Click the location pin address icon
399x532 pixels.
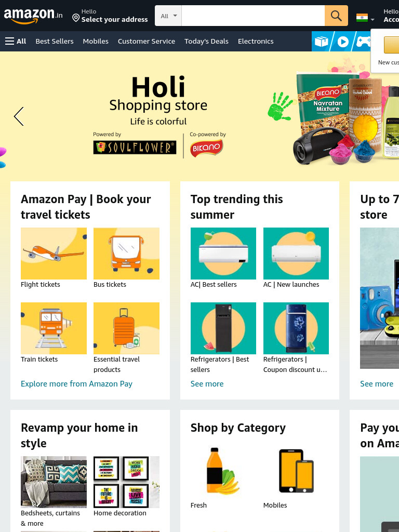click(76, 18)
